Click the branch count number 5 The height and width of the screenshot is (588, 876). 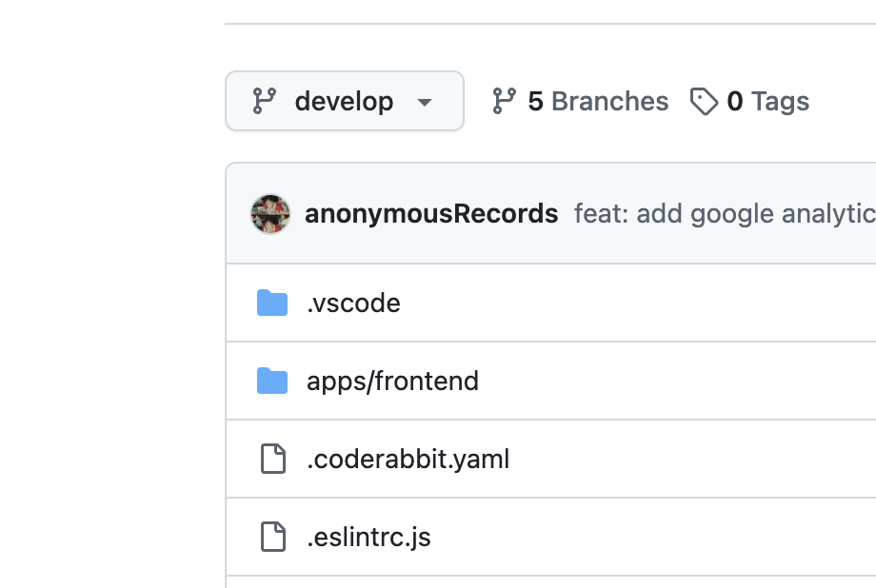pos(535,101)
